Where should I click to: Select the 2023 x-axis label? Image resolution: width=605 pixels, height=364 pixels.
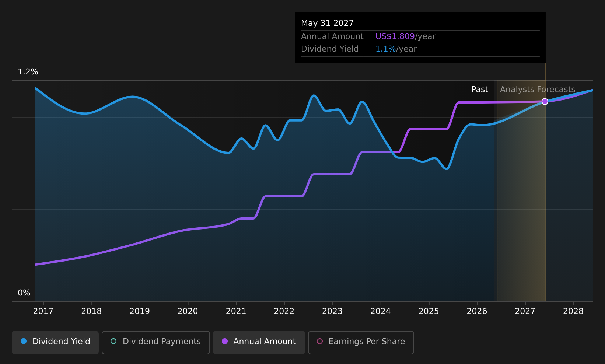(x=332, y=311)
